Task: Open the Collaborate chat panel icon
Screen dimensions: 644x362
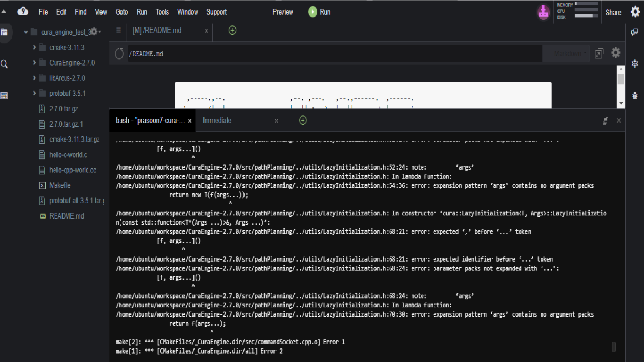Action: [635, 32]
